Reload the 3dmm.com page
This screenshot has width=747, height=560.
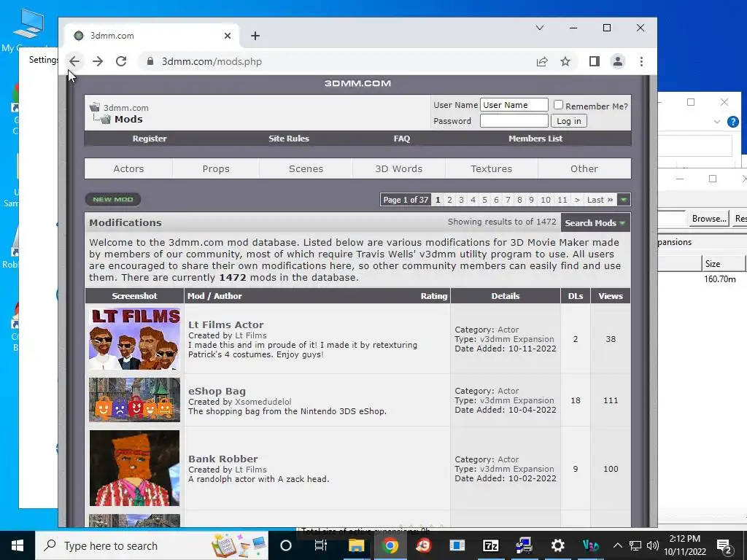pos(121,61)
